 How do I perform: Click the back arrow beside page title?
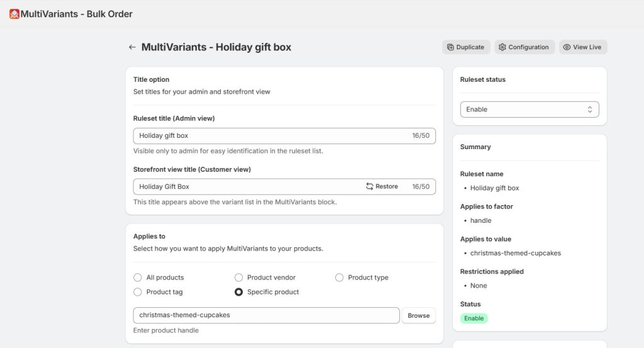(132, 47)
